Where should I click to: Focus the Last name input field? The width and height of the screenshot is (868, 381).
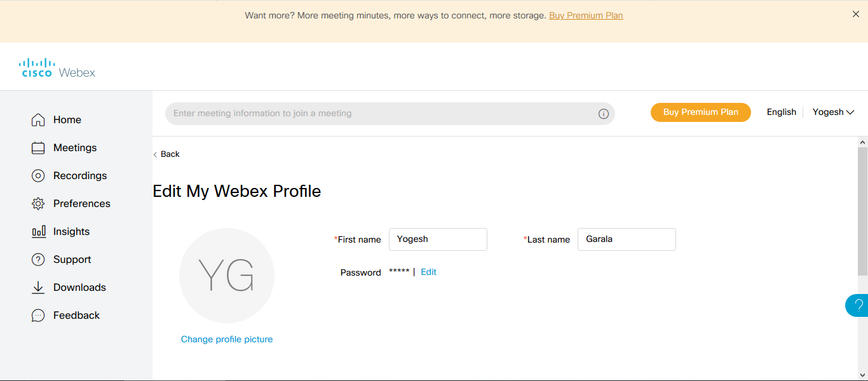(627, 239)
